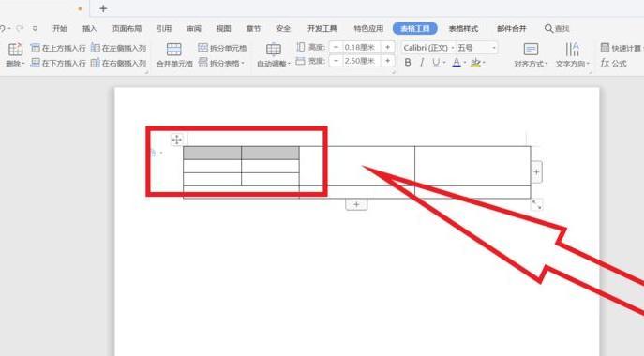Click the 删除 table delete icon
644x356 pixels.
pos(15,50)
